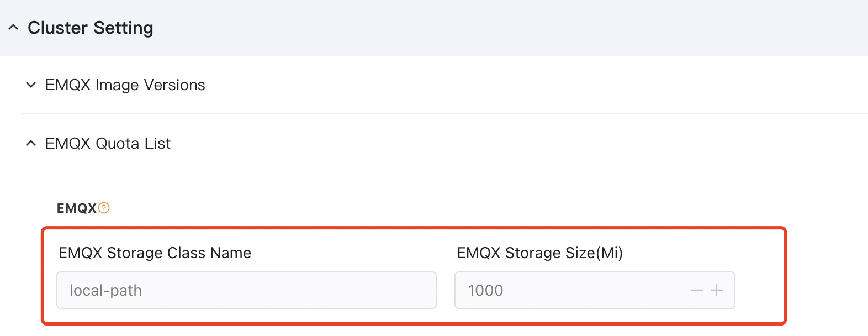
Task: Click empty gray area of Cluster Setting bar
Action: (497, 28)
